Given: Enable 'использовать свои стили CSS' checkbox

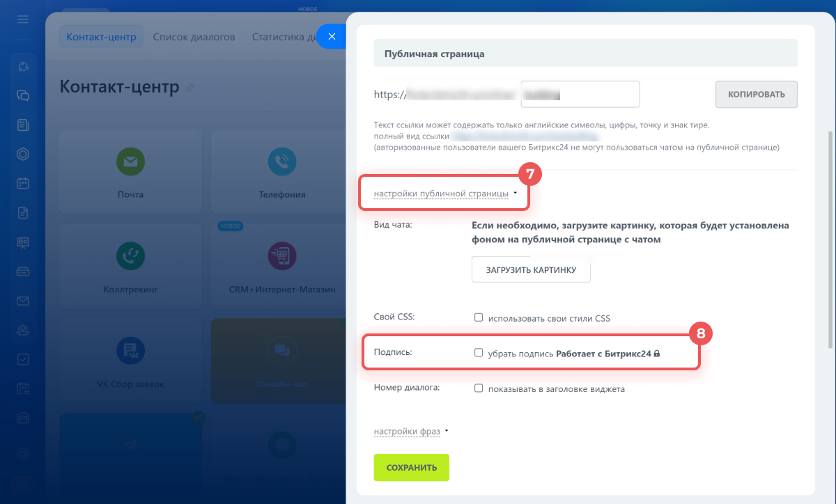Looking at the screenshot, I should pyautogui.click(x=479, y=317).
